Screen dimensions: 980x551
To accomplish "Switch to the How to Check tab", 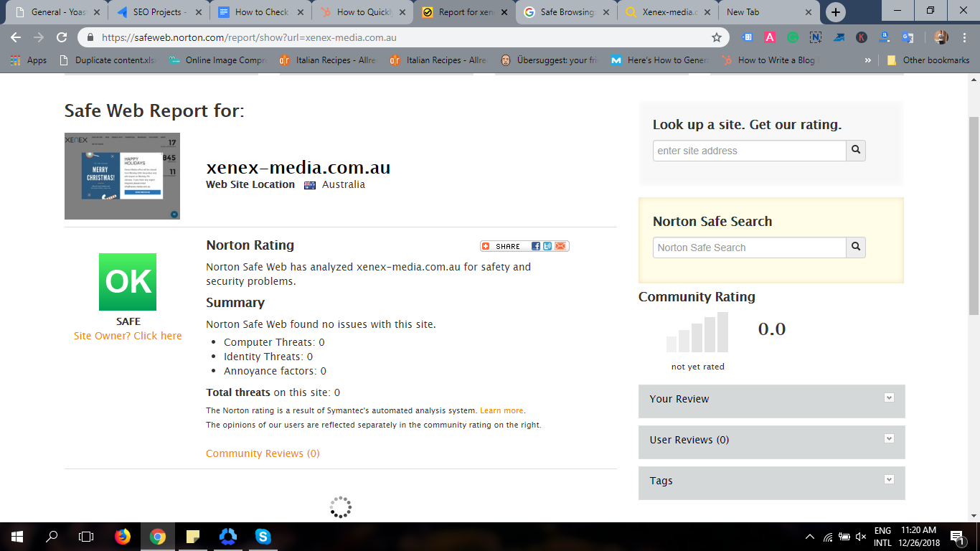I will coord(262,12).
